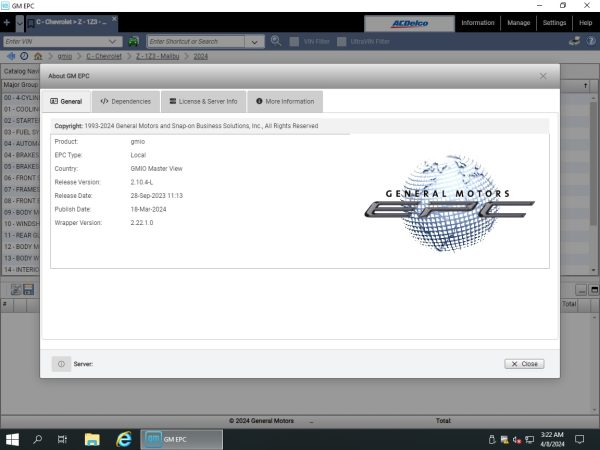Click the green vehicle icon

point(133,41)
